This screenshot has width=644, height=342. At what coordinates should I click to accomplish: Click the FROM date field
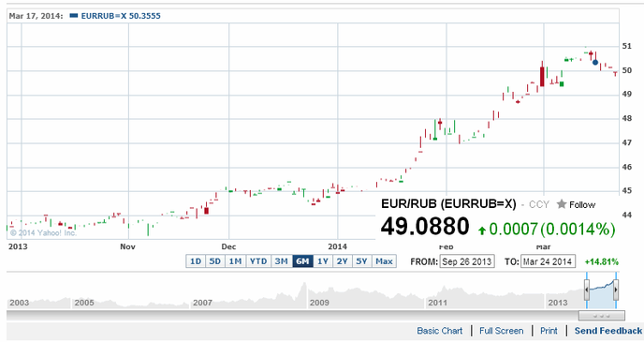click(x=467, y=261)
